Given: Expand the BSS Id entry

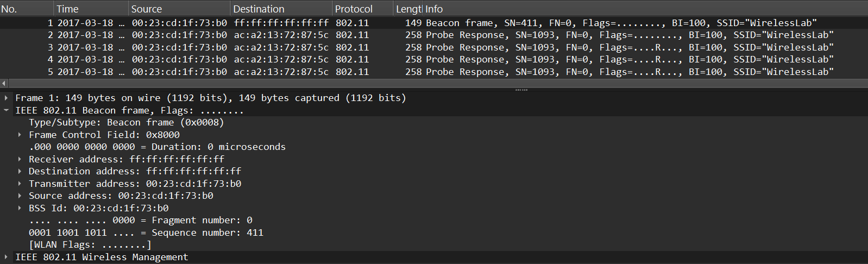Looking at the screenshot, I should pyautogui.click(x=20, y=208).
